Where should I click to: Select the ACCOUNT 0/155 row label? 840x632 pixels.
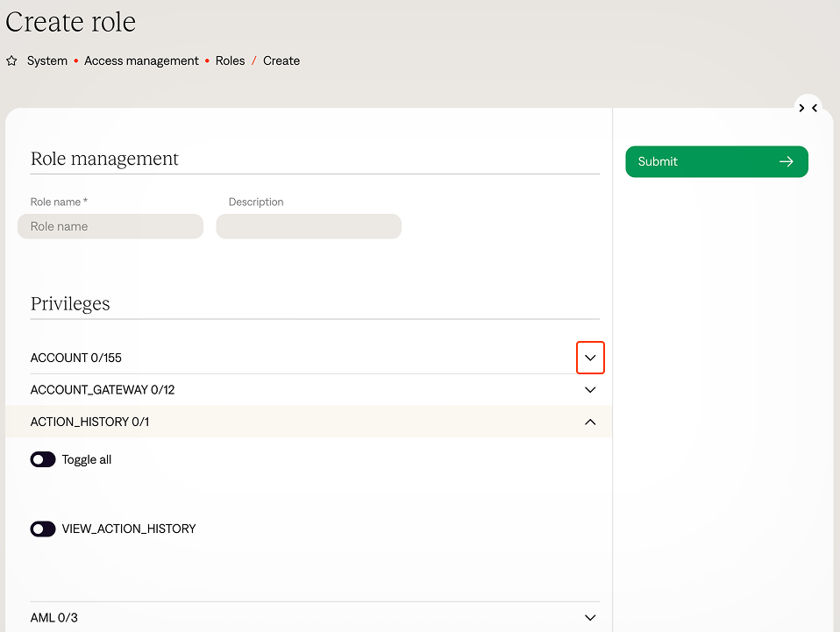pos(75,358)
